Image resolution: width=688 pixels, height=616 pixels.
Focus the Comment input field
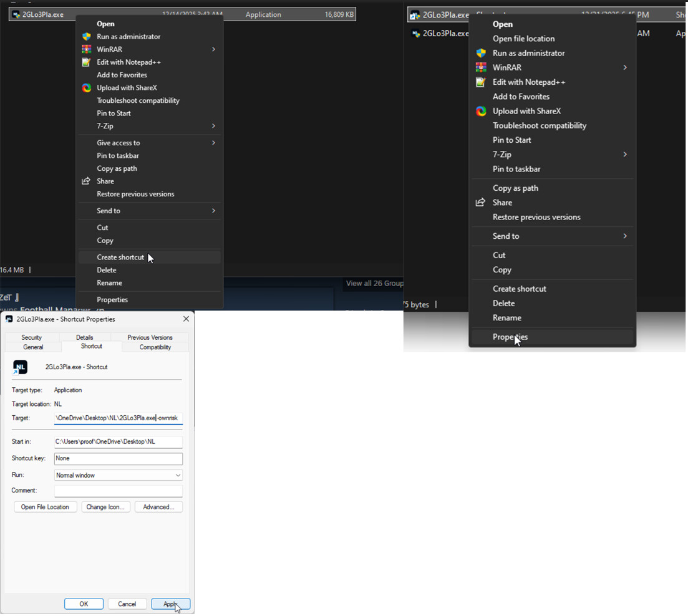coord(118,491)
